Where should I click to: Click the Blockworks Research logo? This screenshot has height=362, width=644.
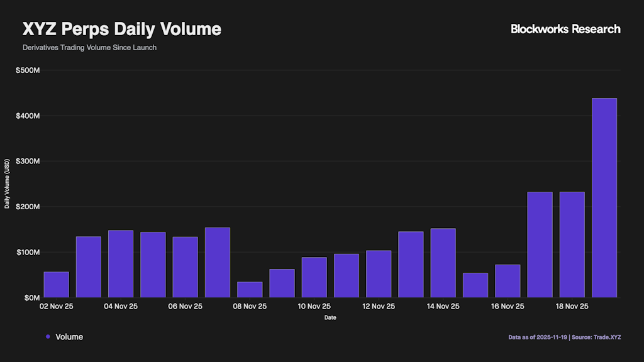(565, 29)
